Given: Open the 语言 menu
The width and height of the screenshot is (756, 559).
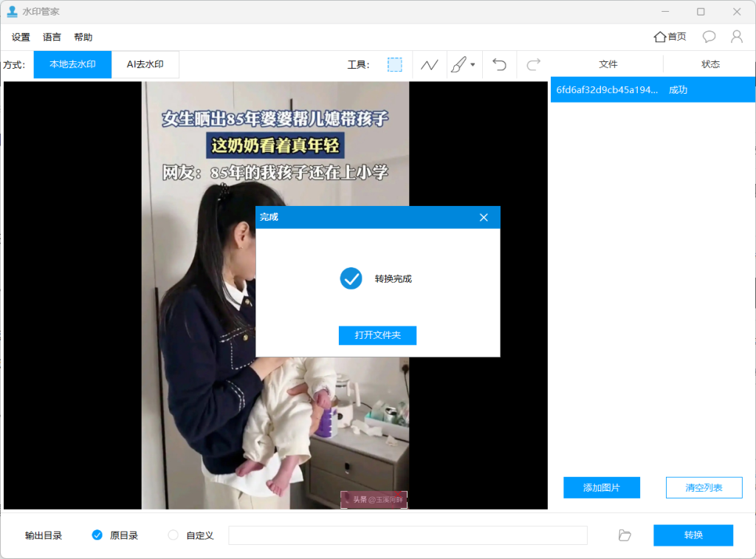Looking at the screenshot, I should (x=52, y=38).
